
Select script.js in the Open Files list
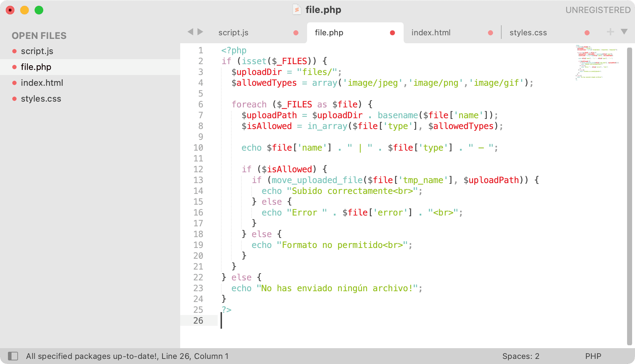37,51
